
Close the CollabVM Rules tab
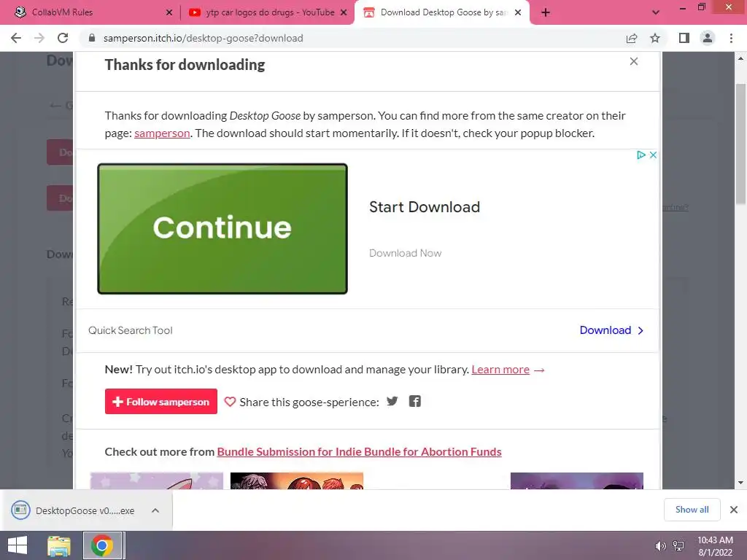point(169,13)
